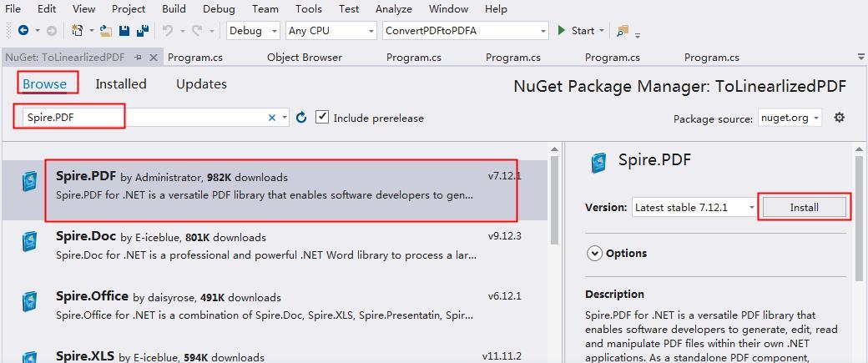This screenshot has height=363, width=868.
Task: Close the NuGet ToLinearlizedPDF tab
Action: [x=154, y=58]
